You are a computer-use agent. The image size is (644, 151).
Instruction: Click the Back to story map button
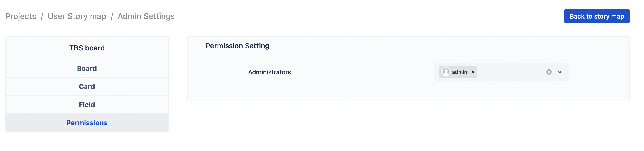597,16
